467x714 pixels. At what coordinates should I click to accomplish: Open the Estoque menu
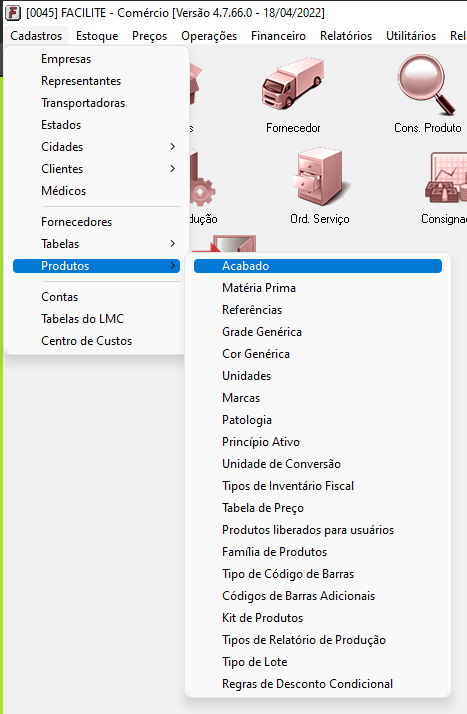pyautogui.click(x=97, y=36)
